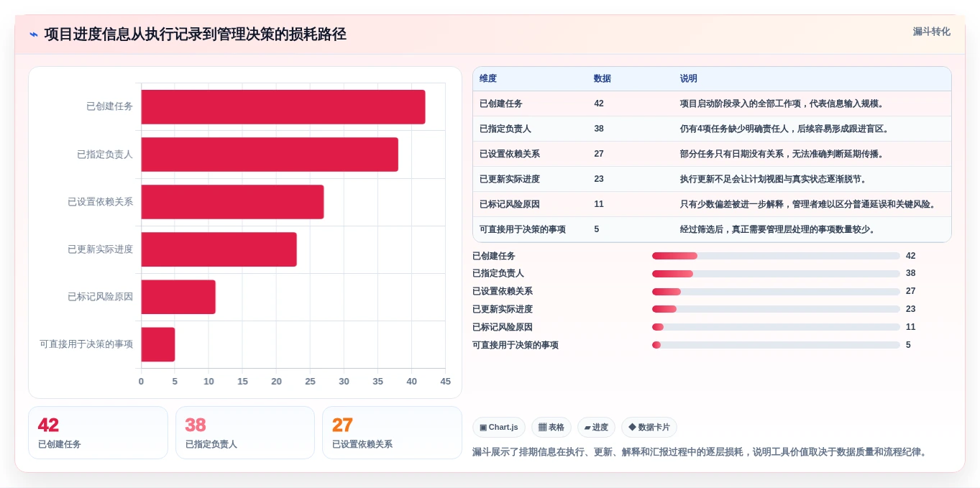The width and height of the screenshot is (980, 488).
Task: Click the 已指定负责人 bar in the chart
Action: coord(270,155)
